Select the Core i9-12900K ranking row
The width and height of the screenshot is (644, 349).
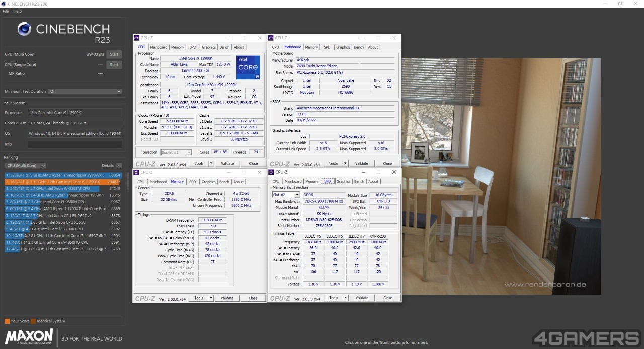tap(63, 182)
